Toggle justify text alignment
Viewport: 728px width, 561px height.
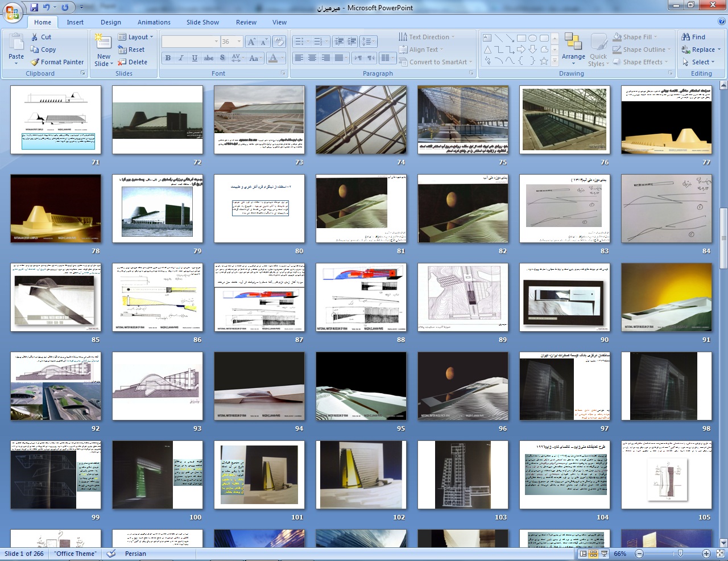point(340,58)
